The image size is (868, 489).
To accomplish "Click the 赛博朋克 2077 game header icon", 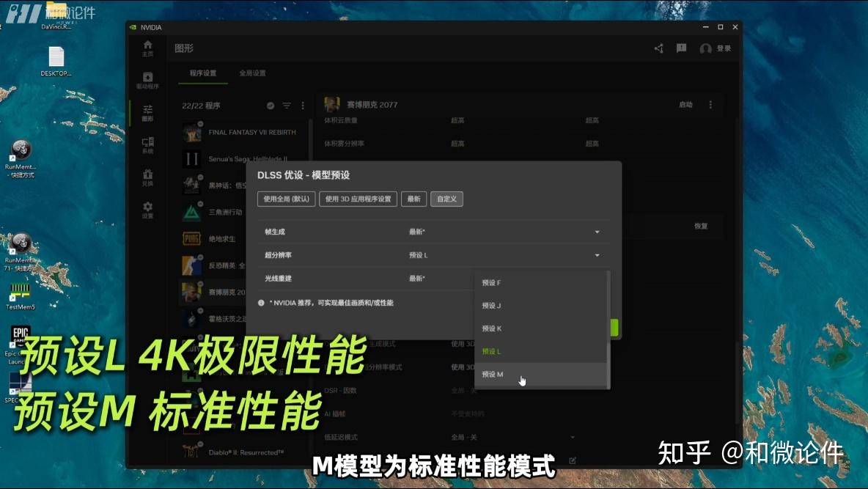I will pos(332,104).
